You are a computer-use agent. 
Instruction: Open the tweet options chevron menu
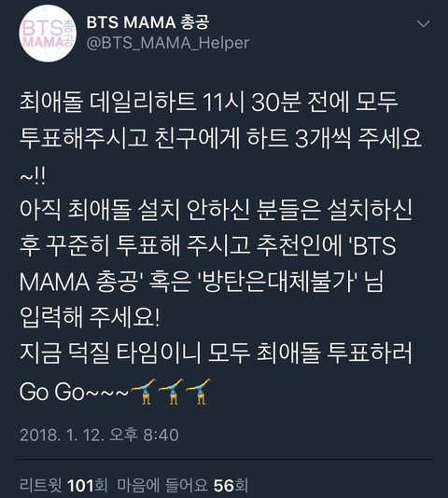[424, 24]
